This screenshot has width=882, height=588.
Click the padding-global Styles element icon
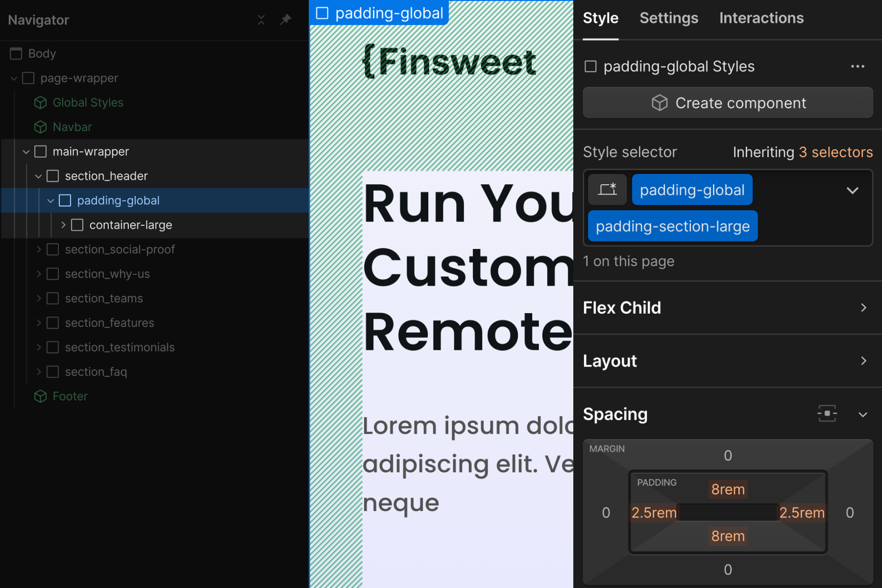[x=591, y=66]
